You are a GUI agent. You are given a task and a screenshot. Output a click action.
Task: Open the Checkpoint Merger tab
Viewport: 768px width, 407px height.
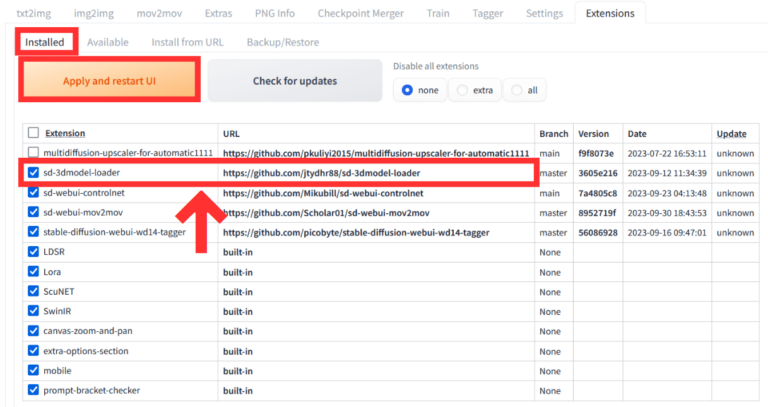coord(360,13)
